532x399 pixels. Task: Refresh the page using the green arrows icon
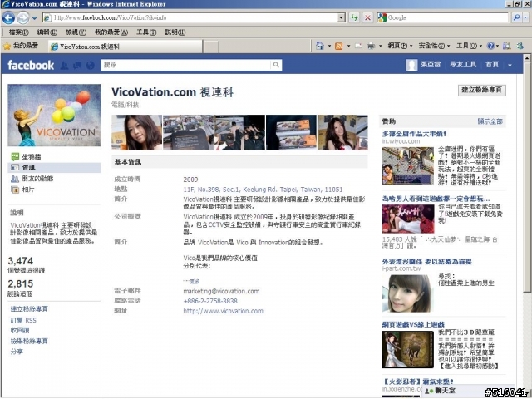point(354,17)
